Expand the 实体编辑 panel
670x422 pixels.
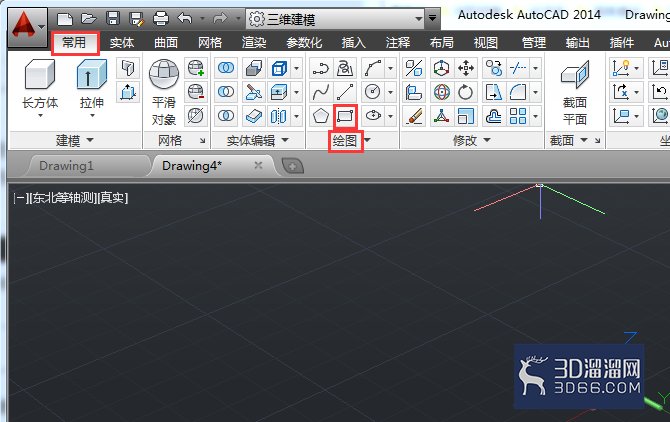coord(258,140)
